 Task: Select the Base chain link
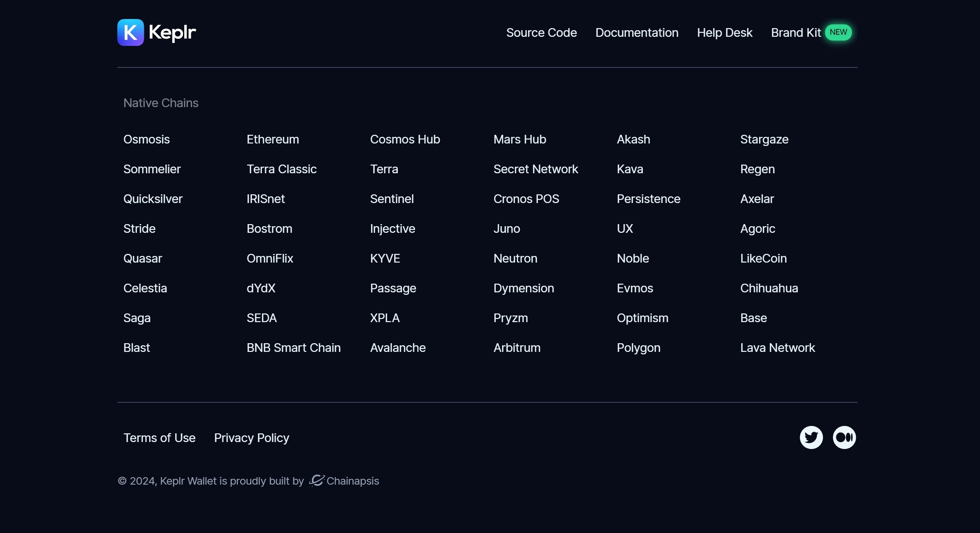pyautogui.click(x=754, y=318)
